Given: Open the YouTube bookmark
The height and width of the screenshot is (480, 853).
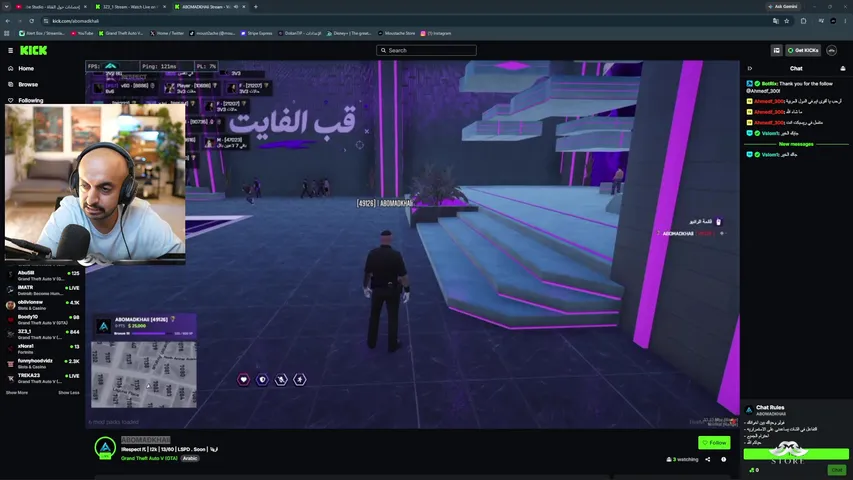Looking at the screenshot, I should click(x=82, y=33).
